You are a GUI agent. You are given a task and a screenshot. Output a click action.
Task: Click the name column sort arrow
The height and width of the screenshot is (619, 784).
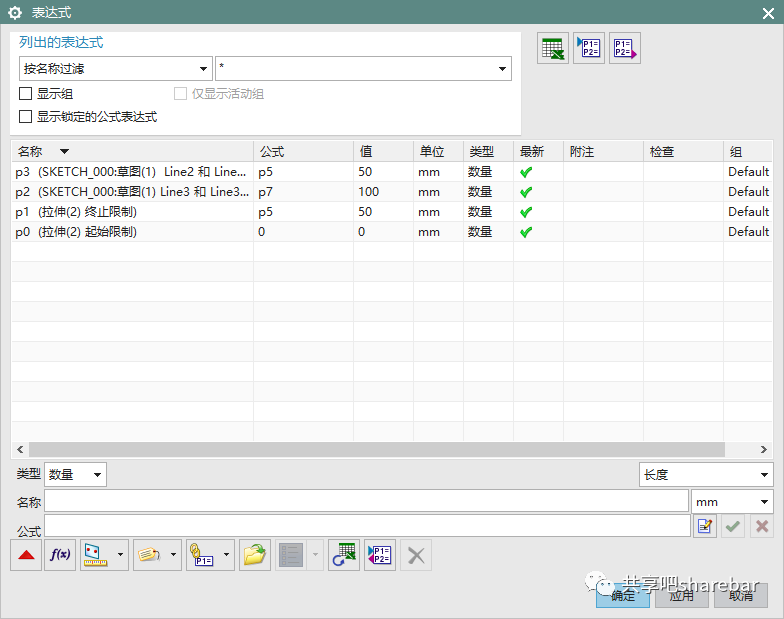click(x=64, y=152)
